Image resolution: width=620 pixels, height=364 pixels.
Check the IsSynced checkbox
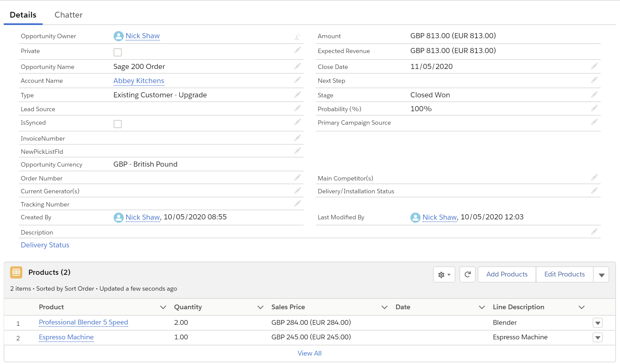(118, 124)
